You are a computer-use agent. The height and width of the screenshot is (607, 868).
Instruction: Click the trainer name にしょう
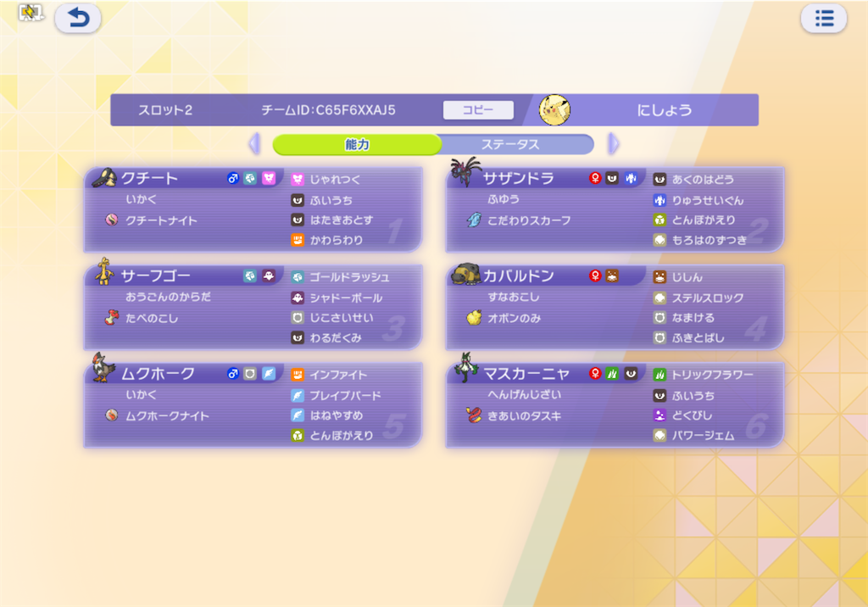pos(665,110)
